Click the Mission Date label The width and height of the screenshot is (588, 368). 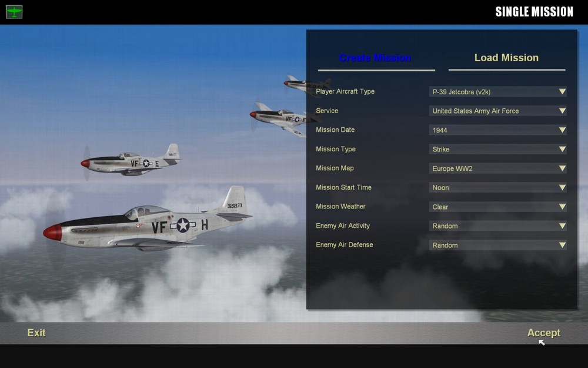(x=335, y=130)
